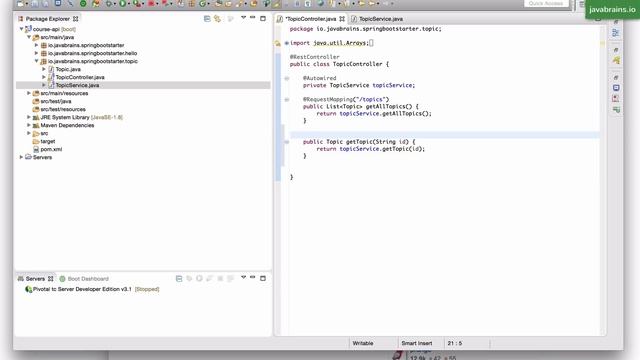This screenshot has height=360, width=640.
Task: Open the yellow Spring icon view in right trim
Action: click(x=616, y=61)
